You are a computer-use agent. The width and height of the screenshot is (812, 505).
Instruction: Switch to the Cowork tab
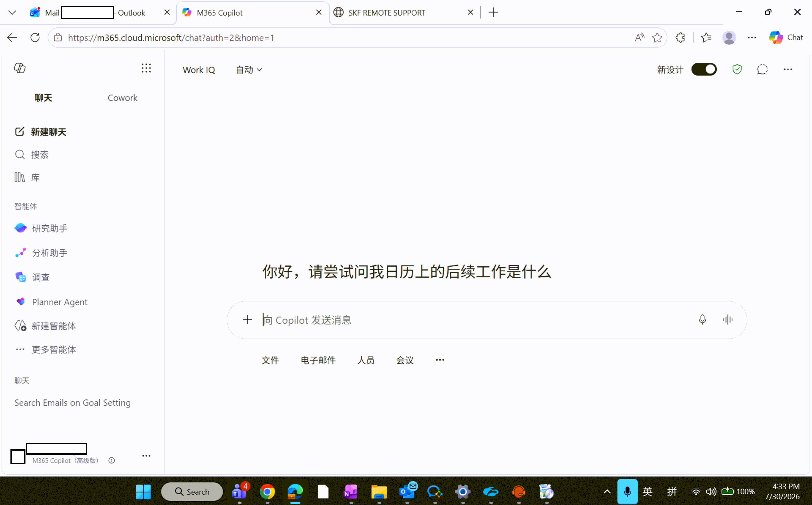(x=122, y=98)
